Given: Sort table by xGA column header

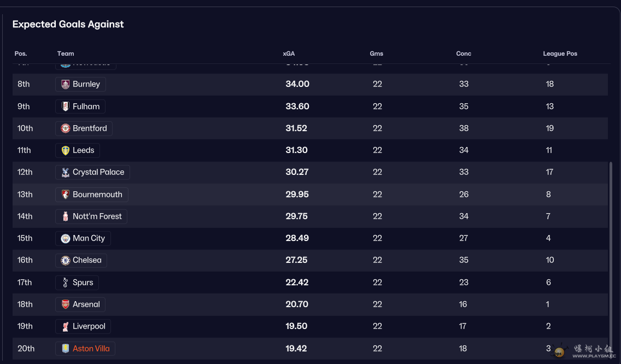Looking at the screenshot, I should coord(289,54).
